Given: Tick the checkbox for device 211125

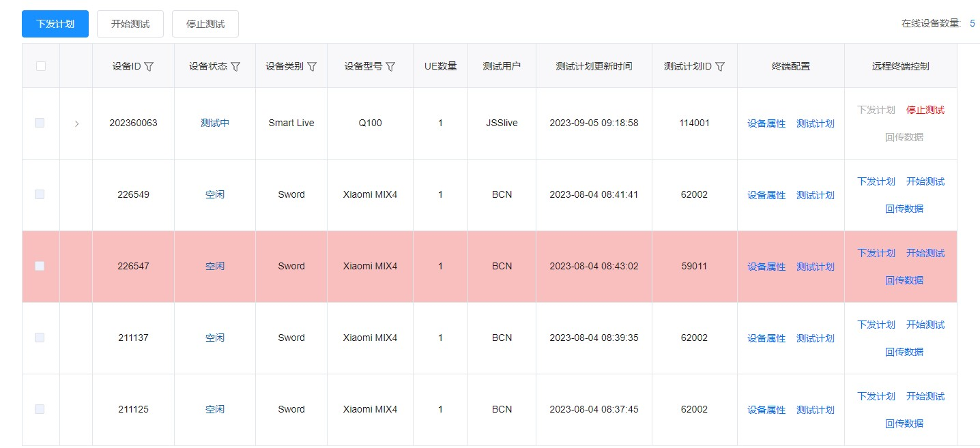Looking at the screenshot, I should coord(40,409).
